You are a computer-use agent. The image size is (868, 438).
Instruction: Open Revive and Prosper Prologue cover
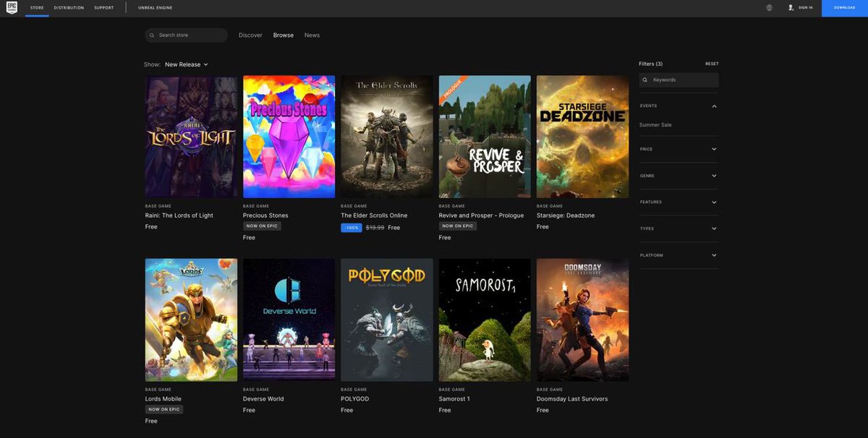click(x=485, y=137)
